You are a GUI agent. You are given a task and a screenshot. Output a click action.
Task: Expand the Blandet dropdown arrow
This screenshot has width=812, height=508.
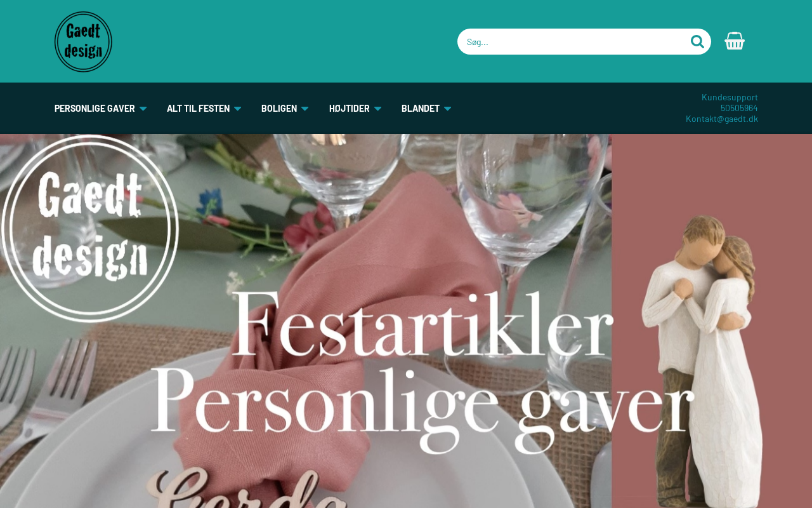(x=447, y=109)
